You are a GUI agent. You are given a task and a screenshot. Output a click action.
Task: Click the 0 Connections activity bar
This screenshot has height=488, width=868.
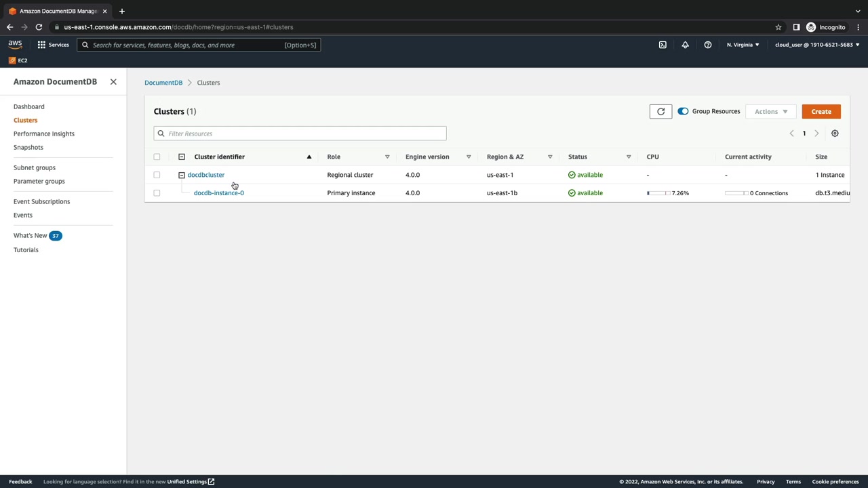736,193
